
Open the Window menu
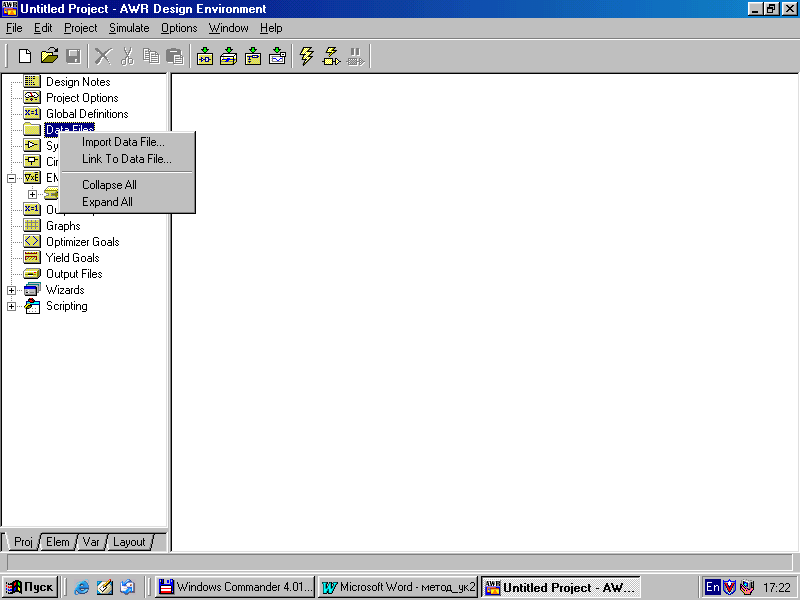coord(228,28)
